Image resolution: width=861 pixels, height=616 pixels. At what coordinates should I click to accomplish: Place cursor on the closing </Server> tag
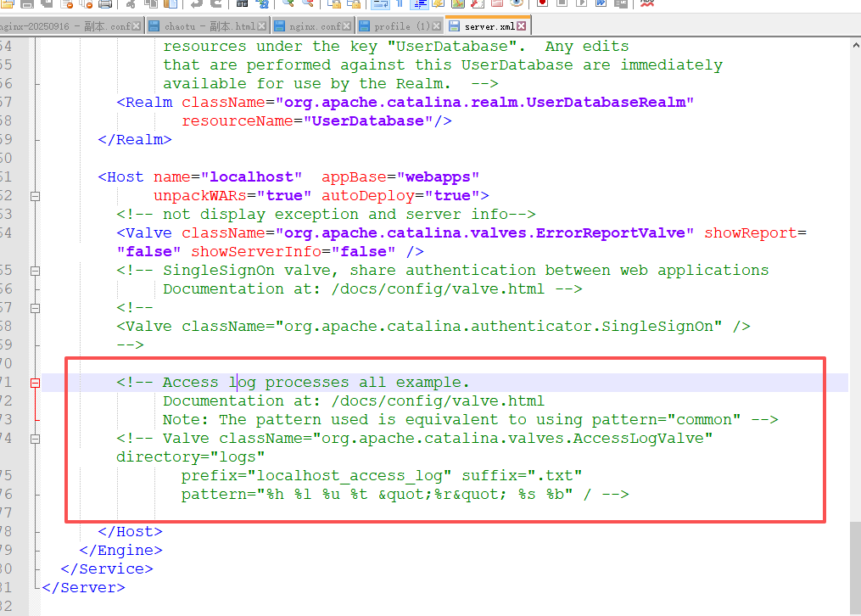[x=83, y=587]
